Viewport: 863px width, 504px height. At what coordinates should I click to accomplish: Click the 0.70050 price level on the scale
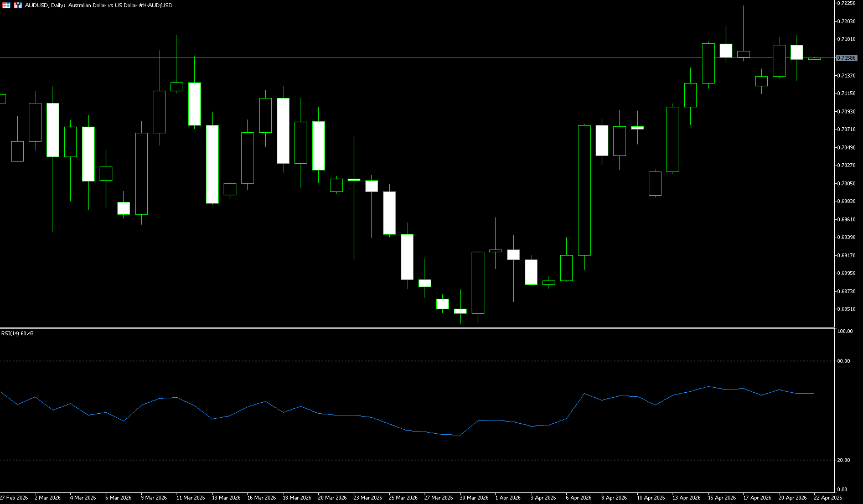tap(846, 183)
